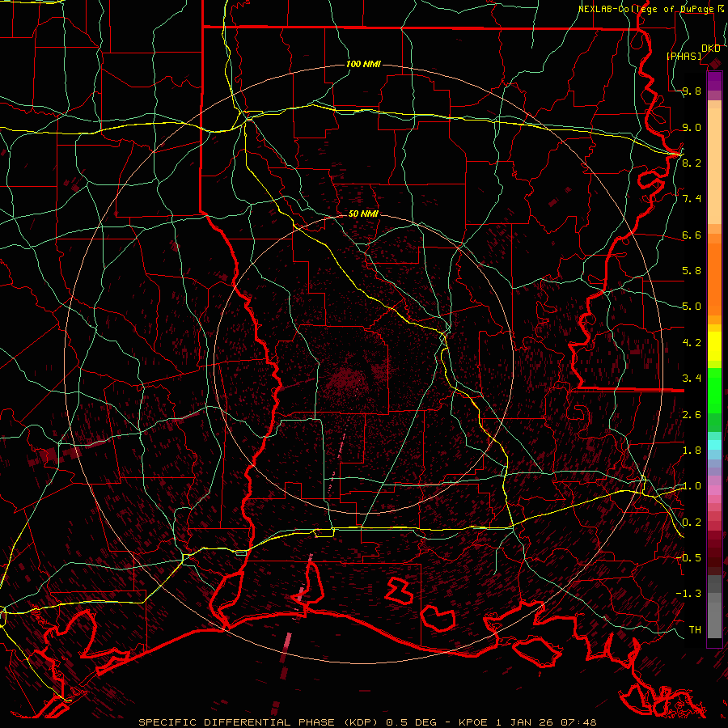Click the 2.6 value on the color scale
This screenshot has width=728, height=728.
click(692, 414)
